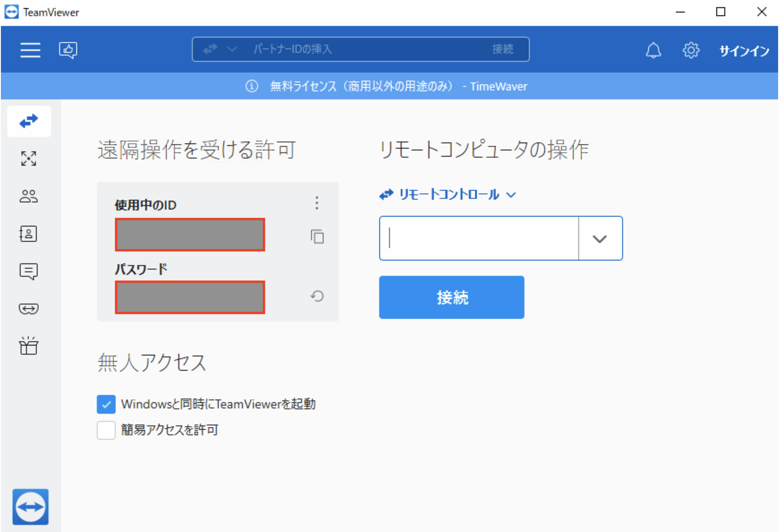Refresh the password with the reload icon
The height and width of the screenshot is (532, 779).
(x=317, y=296)
